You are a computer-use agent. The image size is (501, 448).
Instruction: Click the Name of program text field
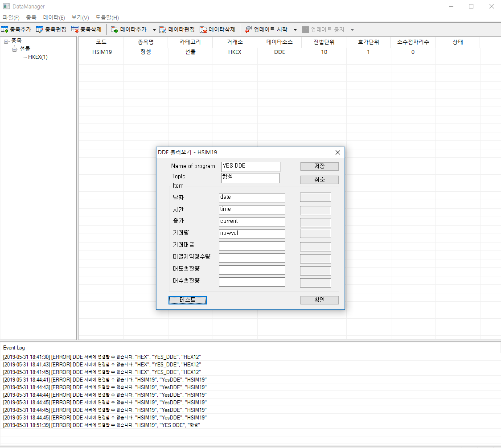pyautogui.click(x=250, y=166)
